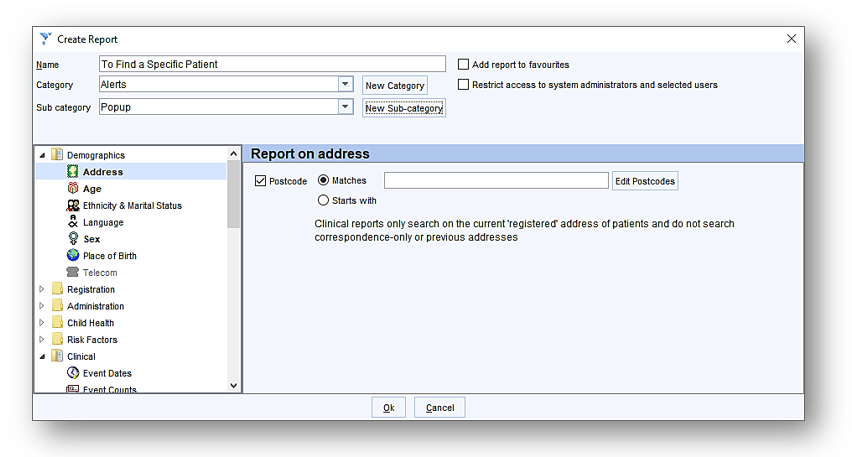Select Place of Birth item

coord(109,256)
